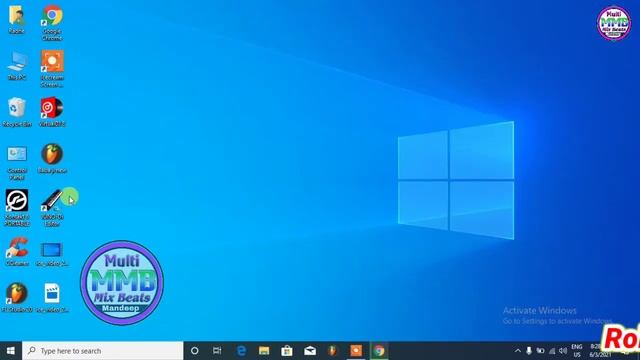Select the video file with blue screen thumbnail
640x360 pixels.
coord(52,254)
